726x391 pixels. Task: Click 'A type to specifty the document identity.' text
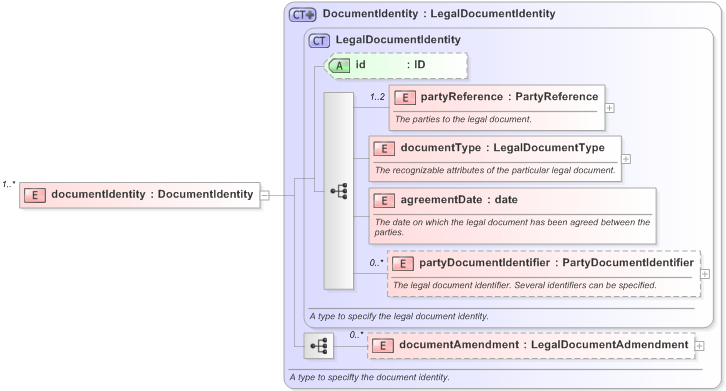tap(369, 378)
